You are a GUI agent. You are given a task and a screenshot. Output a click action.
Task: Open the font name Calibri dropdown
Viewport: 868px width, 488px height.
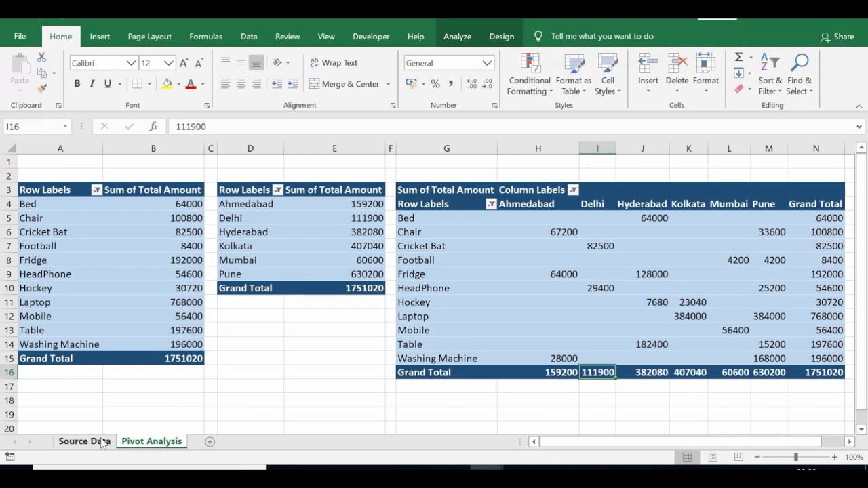131,63
